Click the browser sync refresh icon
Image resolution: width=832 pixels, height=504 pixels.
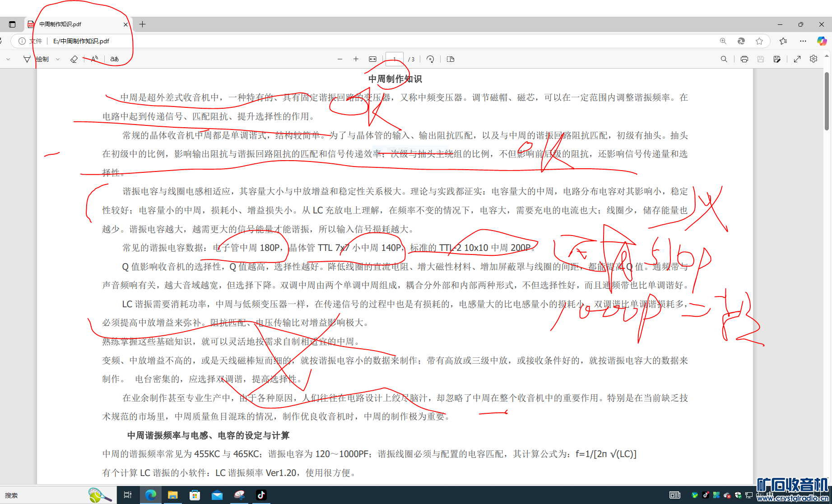pos(741,41)
